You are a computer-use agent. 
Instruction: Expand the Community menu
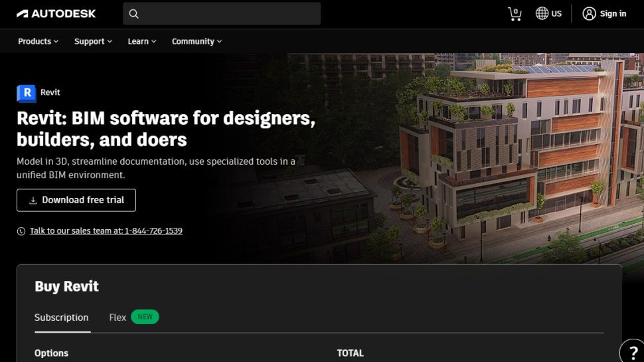click(197, 41)
